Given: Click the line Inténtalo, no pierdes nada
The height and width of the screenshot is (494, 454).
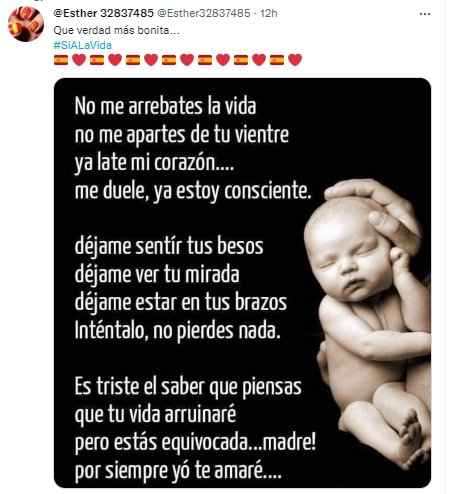Looking at the screenshot, I should 177,331.
